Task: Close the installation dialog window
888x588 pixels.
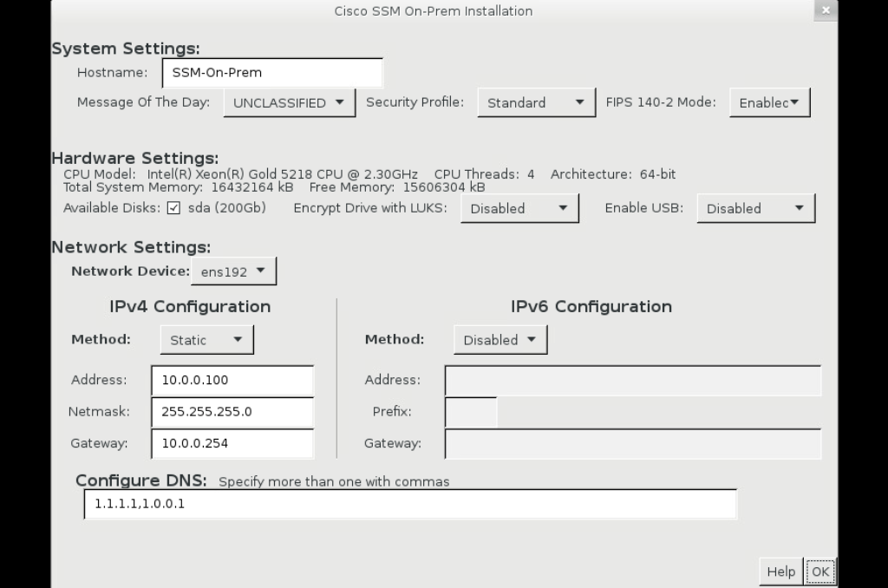Action: 826,10
